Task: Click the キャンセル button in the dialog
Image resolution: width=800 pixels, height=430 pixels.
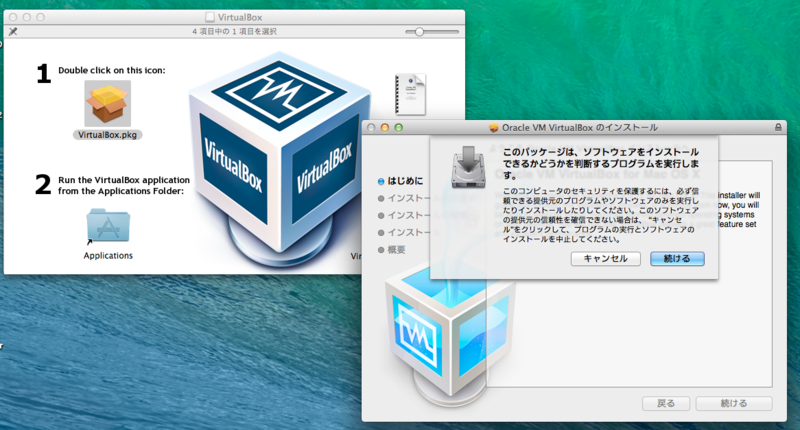Action: click(x=605, y=259)
